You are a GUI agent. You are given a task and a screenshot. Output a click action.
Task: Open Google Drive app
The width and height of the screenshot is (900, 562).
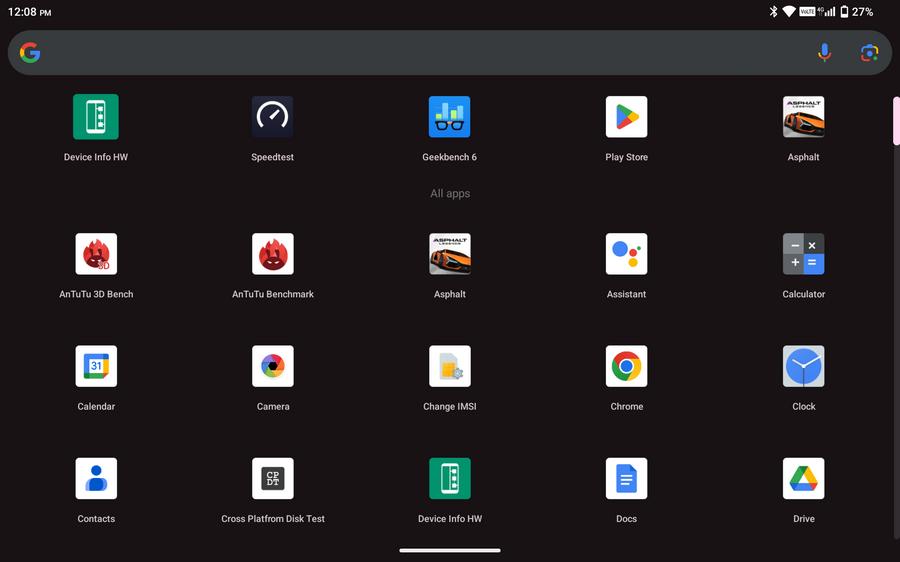tap(804, 478)
